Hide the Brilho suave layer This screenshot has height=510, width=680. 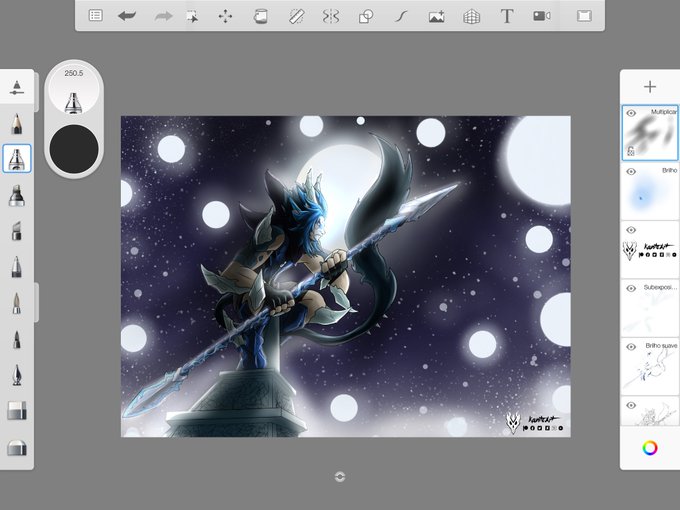tap(631, 347)
